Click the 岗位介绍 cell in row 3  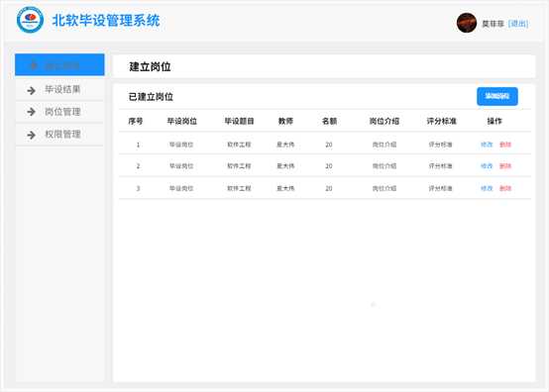tap(384, 188)
